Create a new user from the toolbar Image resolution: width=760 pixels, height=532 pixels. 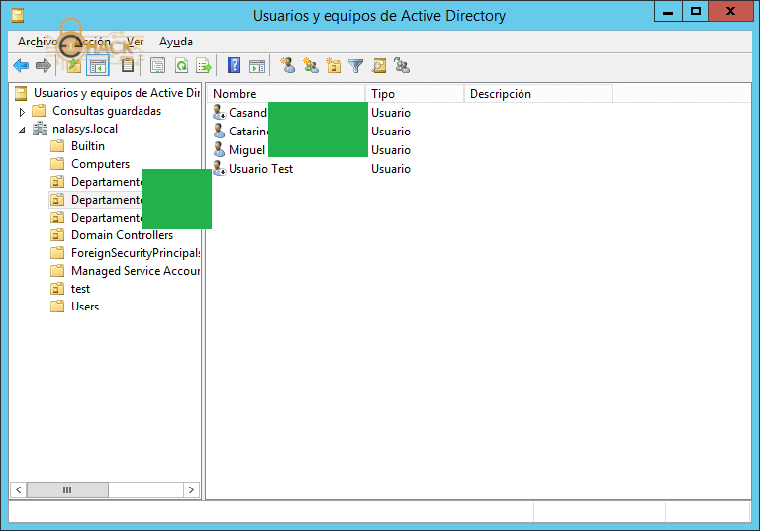(287, 65)
